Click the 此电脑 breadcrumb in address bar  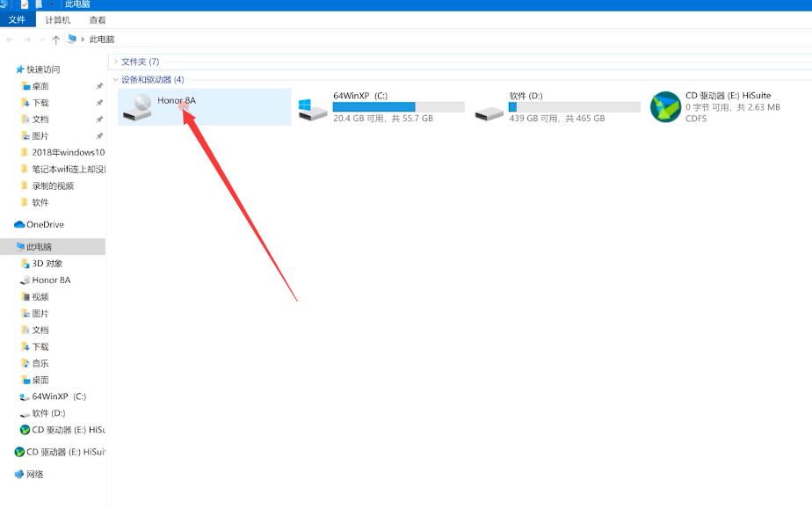click(x=102, y=40)
